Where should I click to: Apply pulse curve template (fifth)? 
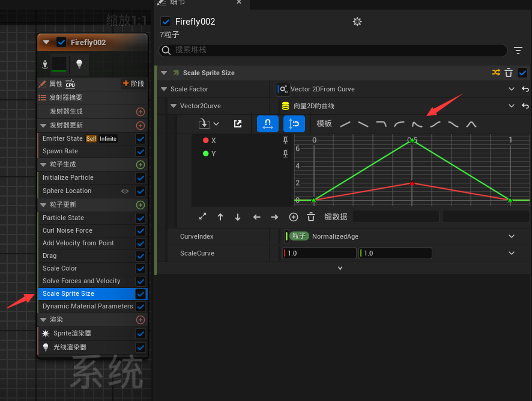(417, 124)
